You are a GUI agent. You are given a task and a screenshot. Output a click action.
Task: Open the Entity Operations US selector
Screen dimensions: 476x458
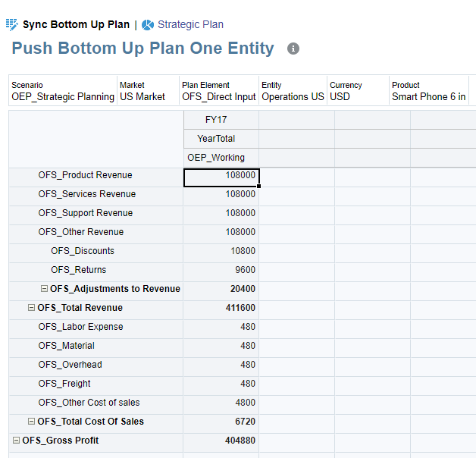click(293, 91)
